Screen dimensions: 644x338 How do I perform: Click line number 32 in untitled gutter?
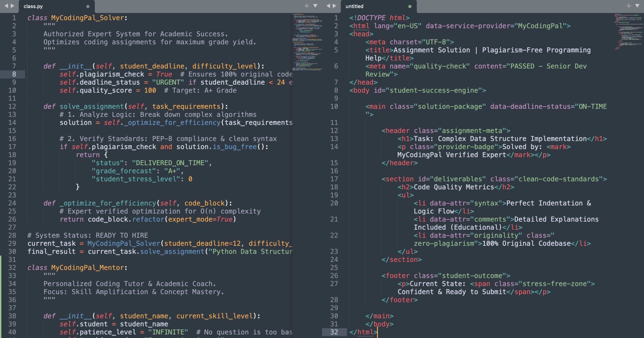click(x=334, y=332)
